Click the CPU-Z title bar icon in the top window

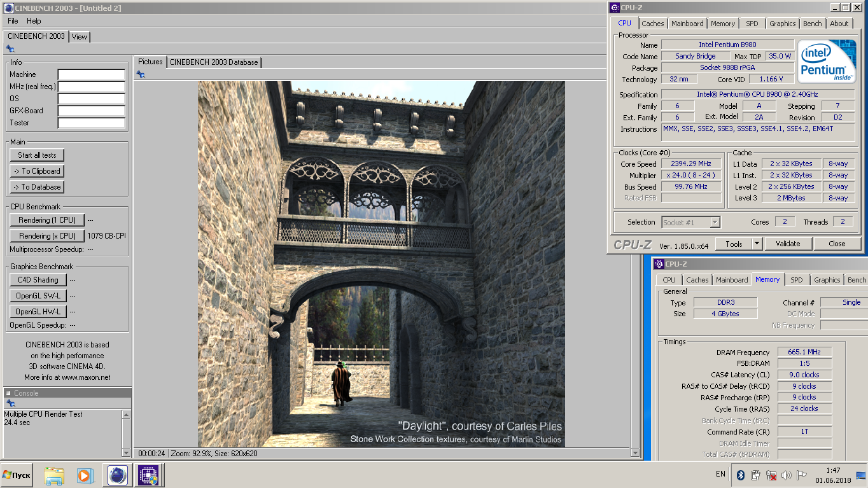[x=614, y=8]
